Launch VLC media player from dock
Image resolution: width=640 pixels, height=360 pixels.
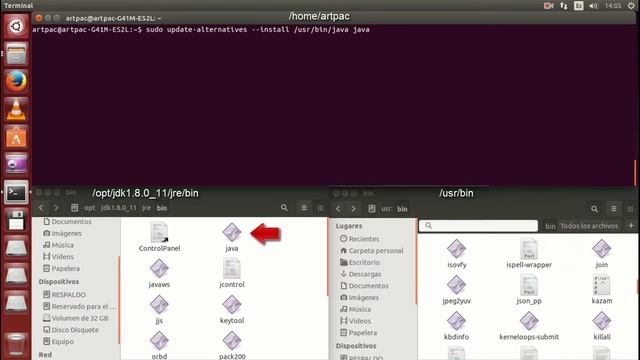pyautogui.click(x=16, y=109)
